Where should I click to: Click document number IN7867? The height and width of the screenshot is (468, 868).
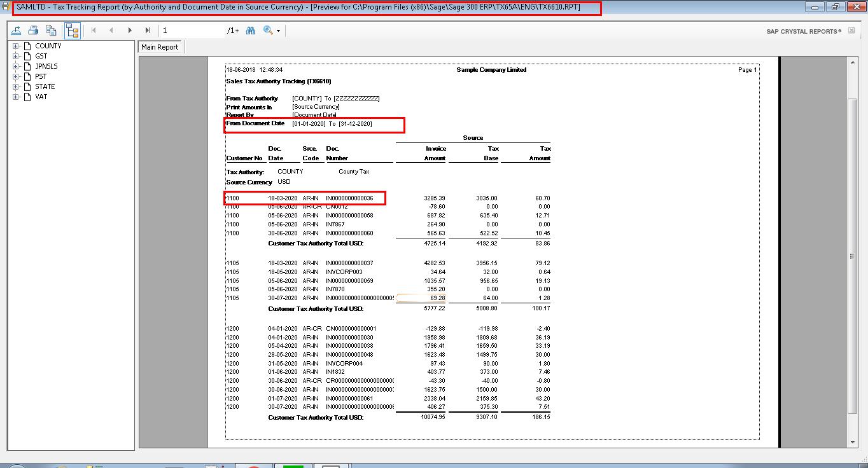335,224
